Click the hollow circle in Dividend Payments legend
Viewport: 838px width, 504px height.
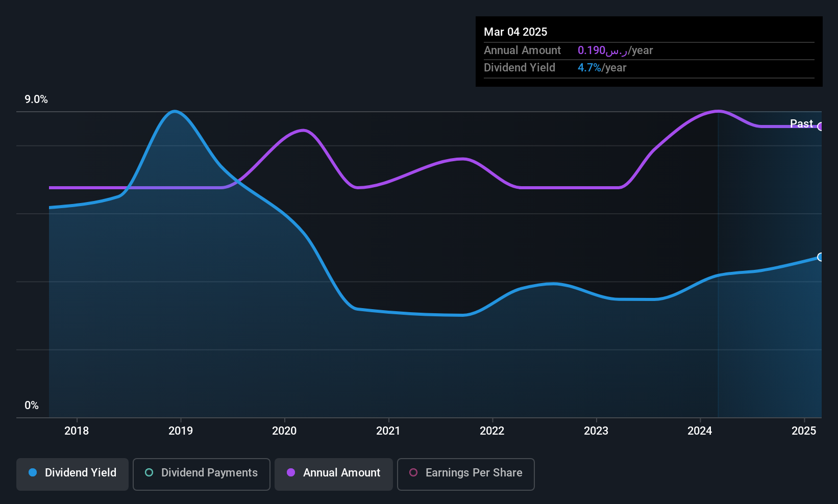pos(149,472)
